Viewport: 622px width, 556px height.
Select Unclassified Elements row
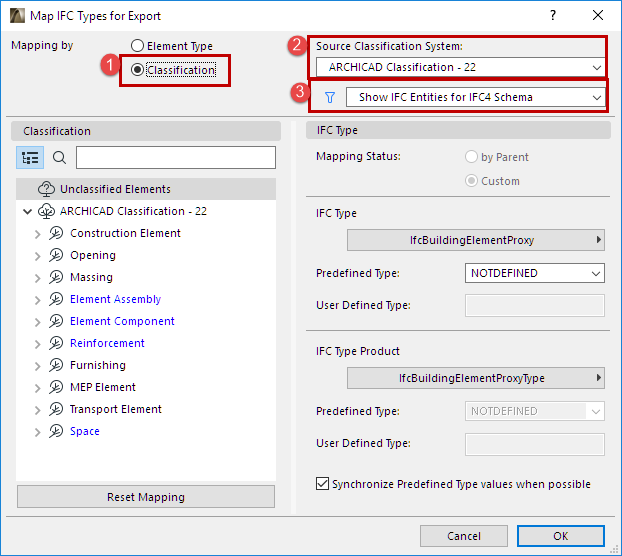coord(146,189)
